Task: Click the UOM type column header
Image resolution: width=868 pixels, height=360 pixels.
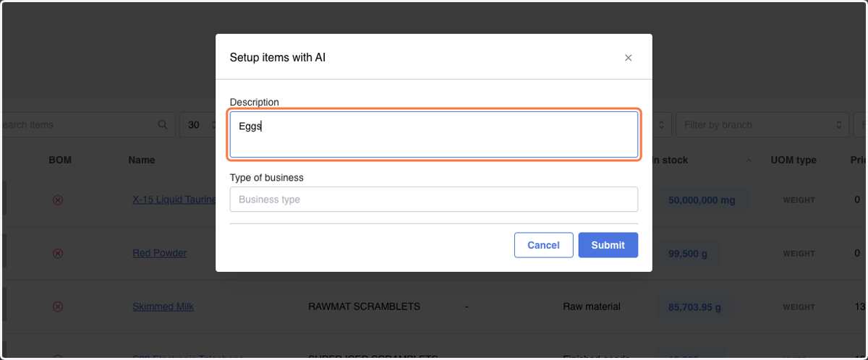Action: tap(793, 160)
